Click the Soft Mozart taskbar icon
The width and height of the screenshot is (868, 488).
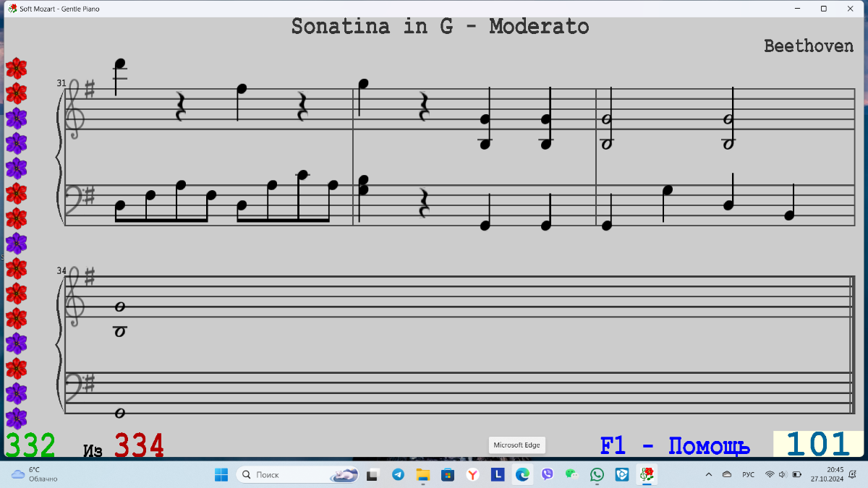coord(647,474)
